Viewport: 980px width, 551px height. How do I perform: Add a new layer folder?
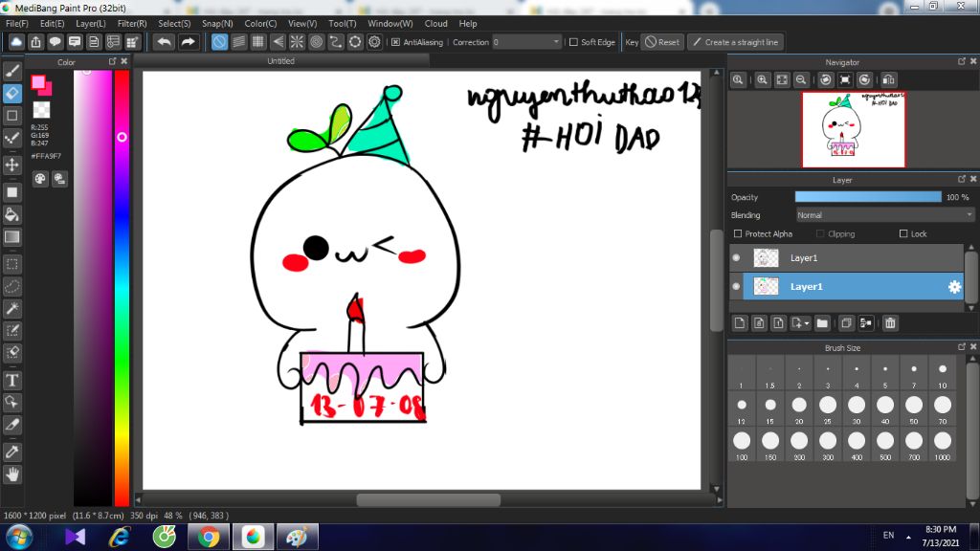pos(822,323)
